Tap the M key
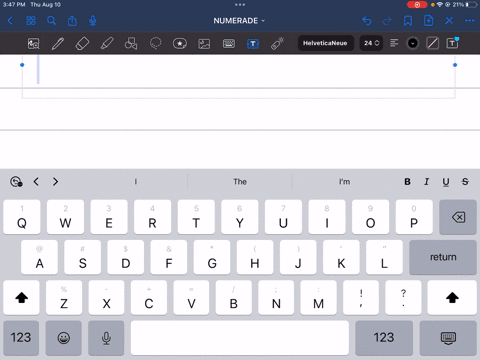480x360 pixels. tap(318, 298)
